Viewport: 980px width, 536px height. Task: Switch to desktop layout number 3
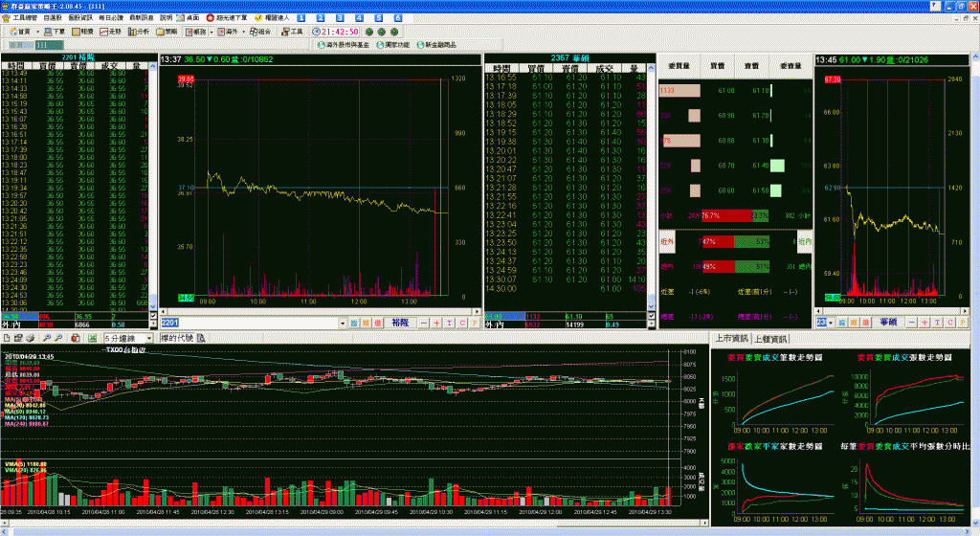pos(340,18)
